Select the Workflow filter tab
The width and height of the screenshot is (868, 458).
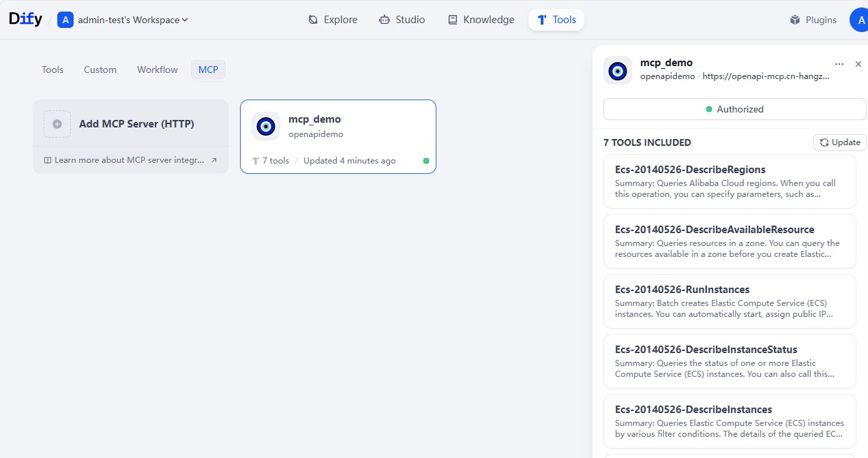tap(158, 70)
